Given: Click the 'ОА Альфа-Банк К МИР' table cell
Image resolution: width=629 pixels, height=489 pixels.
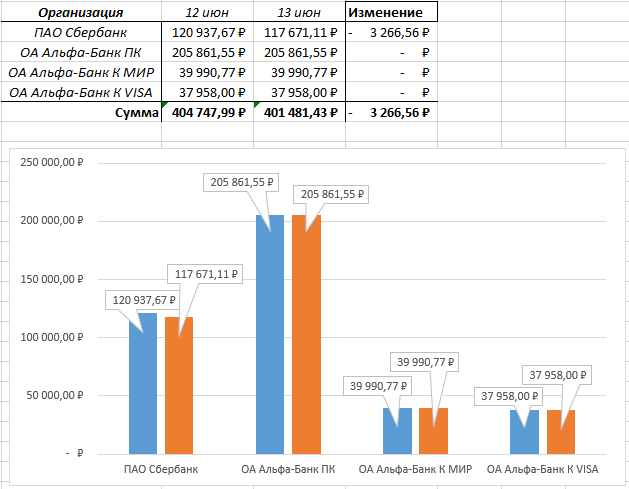Looking at the screenshot, I should click(81, 72).
